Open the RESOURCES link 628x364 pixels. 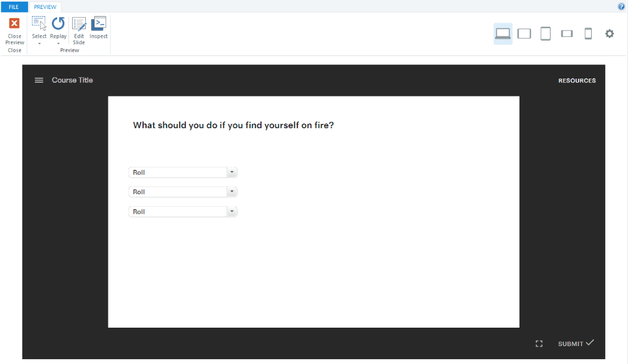(577, 80)
